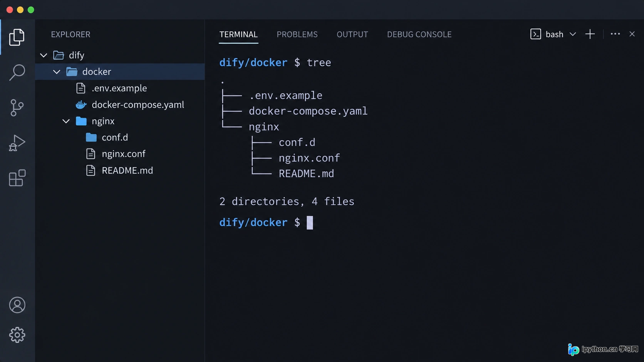Image resolution: width=644 pixels, height=362 pixels.
Task: Select the nginx folder name in Explorer
Action: point(103,121)
